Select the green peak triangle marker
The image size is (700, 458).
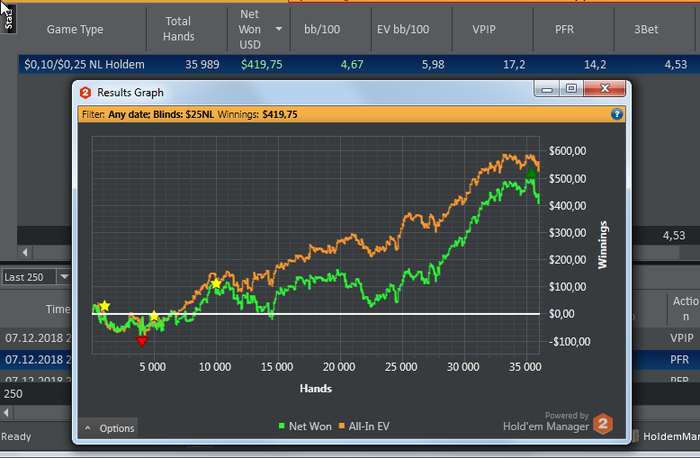point(531,173)
